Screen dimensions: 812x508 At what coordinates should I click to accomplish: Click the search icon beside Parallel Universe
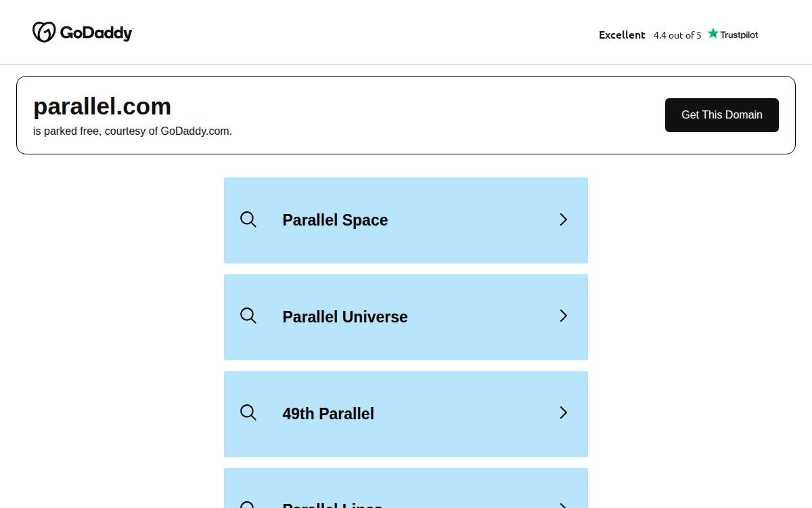tap(248, 316)
